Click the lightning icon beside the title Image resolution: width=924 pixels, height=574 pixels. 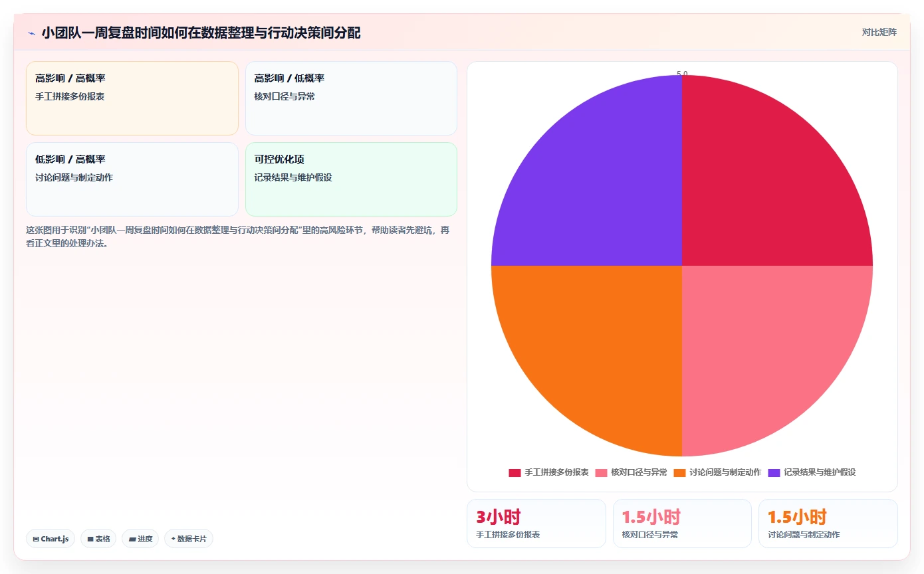point(32,33)
